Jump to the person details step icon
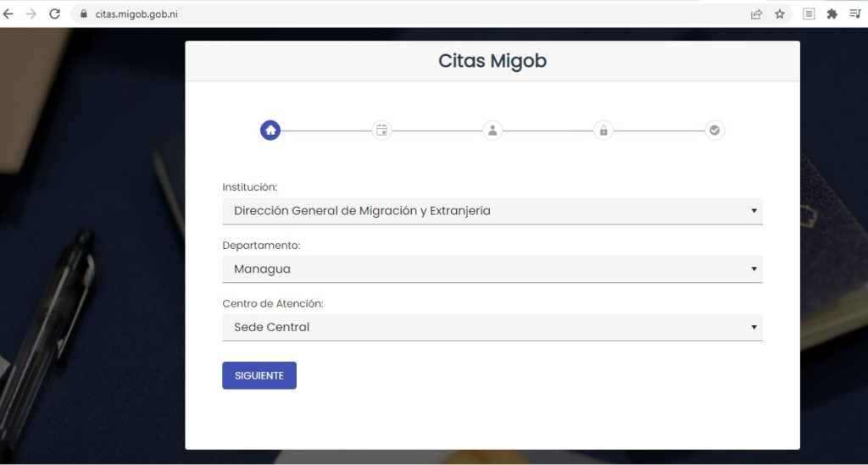This screenshot has height=465, width=868. (492, 130)
